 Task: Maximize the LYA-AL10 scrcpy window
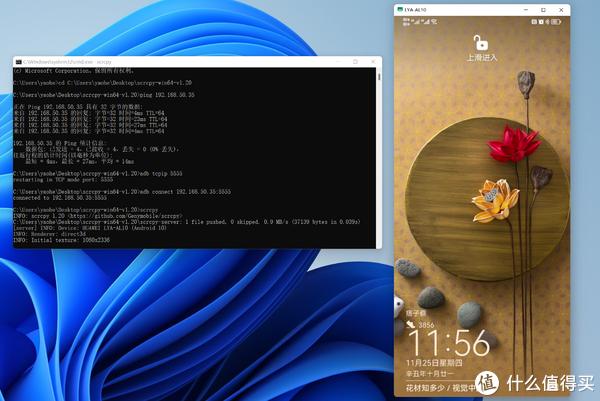pyautogui.click(x=543, y=10)
